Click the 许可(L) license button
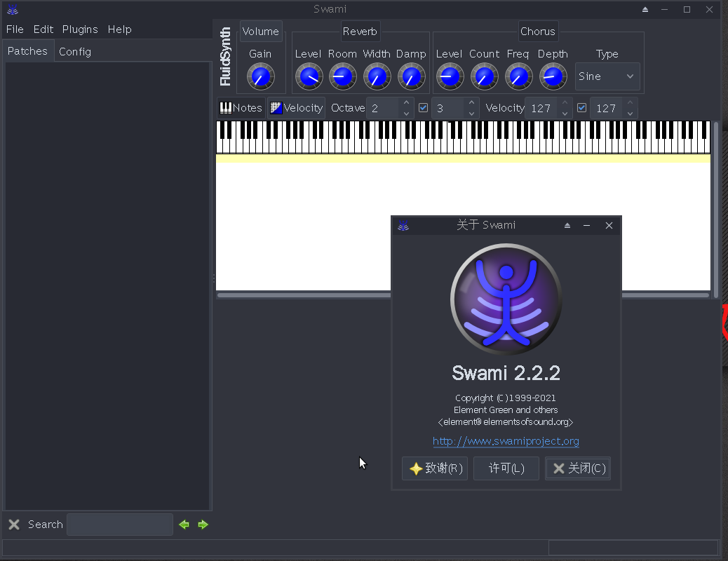 click(506, 468)
